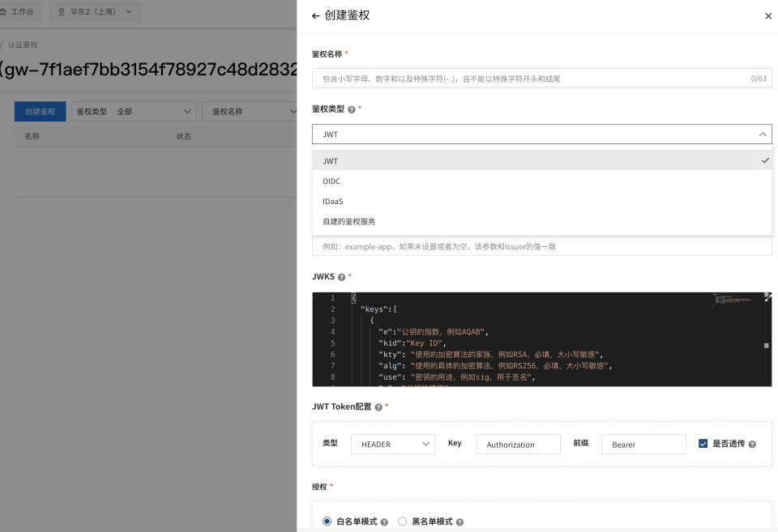Screen dimensions: 778x532
Task: Select 自建的鉴权服务 option
Action: point(348,221)
